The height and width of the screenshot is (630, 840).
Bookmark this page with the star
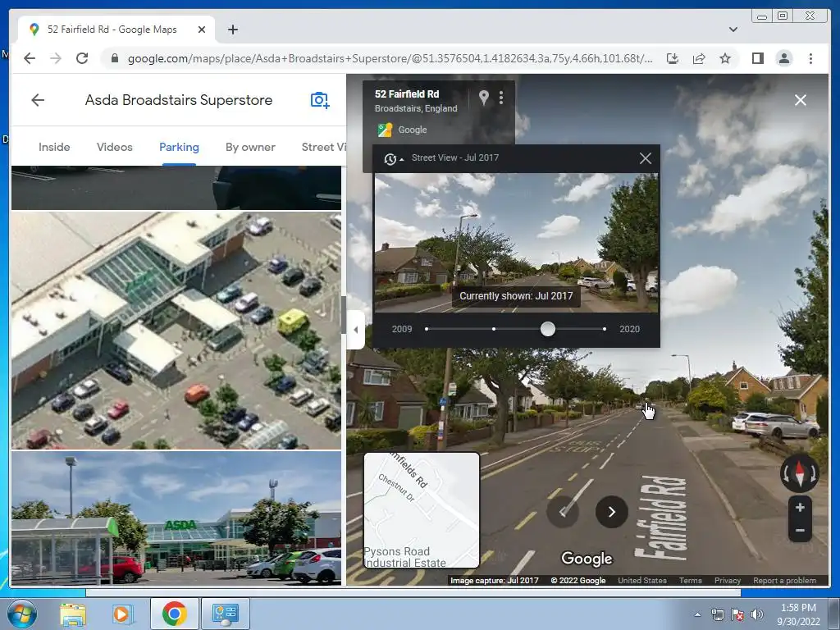tap(725, 58)
